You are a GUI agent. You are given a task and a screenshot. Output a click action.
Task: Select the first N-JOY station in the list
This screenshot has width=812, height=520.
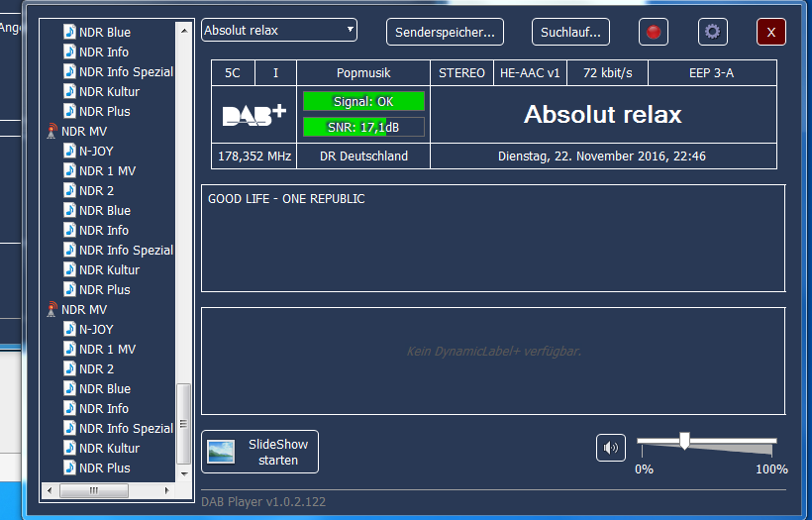point(96,151)
